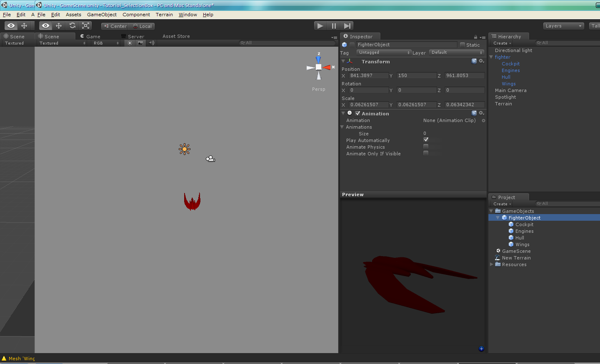This screenshot has width=600, height=364.
Task: Click the GameScene Unity scene icon
Action: pyautogui.click(x=498, y=251)
